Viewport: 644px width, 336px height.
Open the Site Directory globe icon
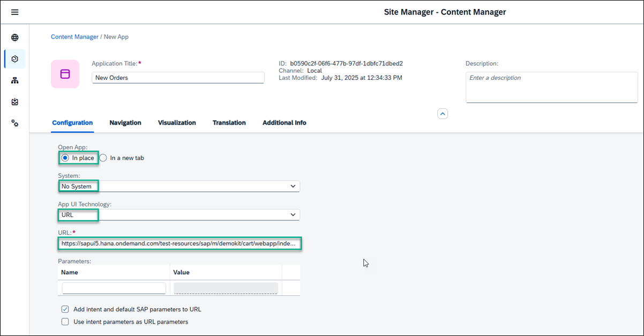click(15, 38)
